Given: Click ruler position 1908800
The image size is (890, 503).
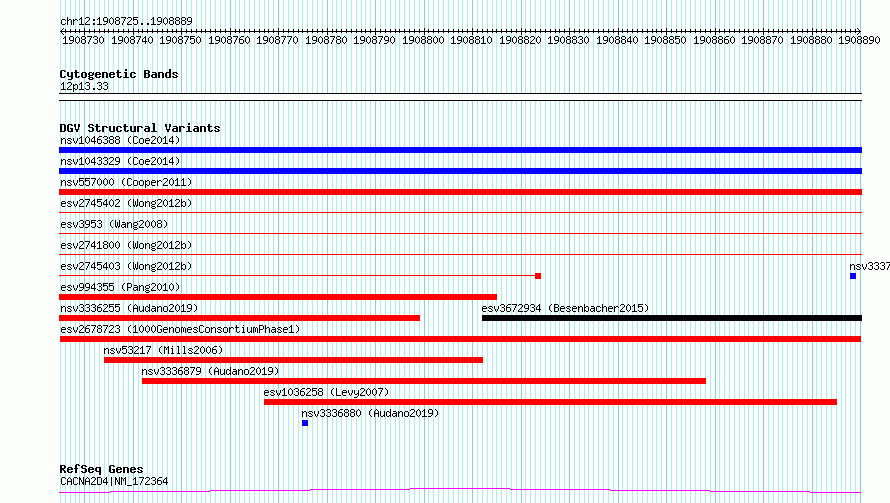Looking at the screenshot, I should [423, 40].
